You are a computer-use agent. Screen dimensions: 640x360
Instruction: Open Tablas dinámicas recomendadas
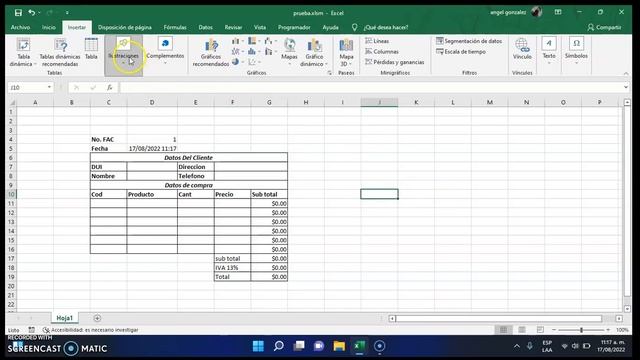click(x=60, y=52)
